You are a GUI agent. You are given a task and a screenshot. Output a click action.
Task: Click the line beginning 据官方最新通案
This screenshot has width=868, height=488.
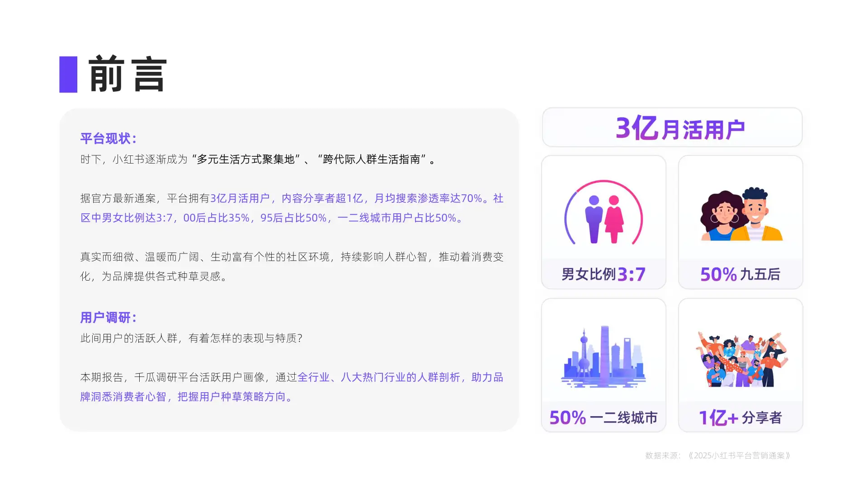[x=292, y=198]
